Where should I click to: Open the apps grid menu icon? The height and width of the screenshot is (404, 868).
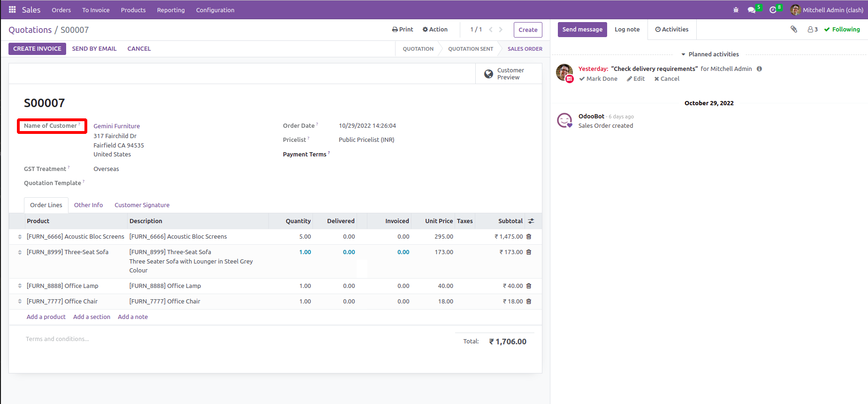tap(12, 10)
